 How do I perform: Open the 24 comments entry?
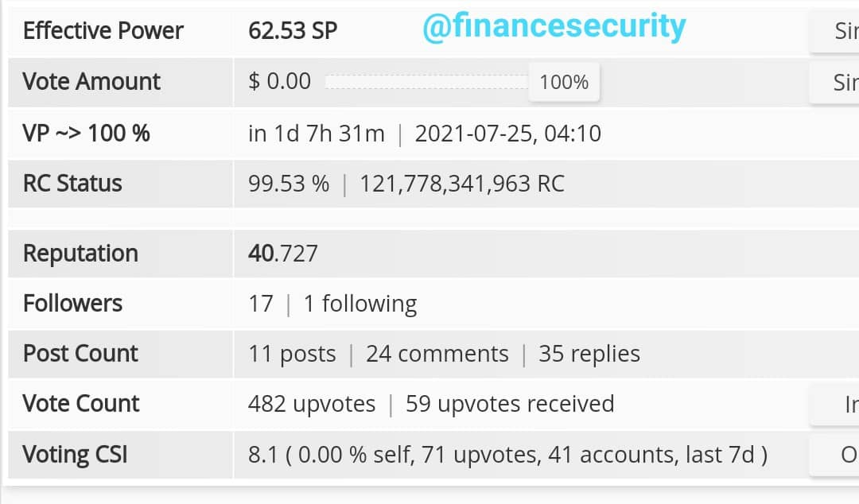437,355
